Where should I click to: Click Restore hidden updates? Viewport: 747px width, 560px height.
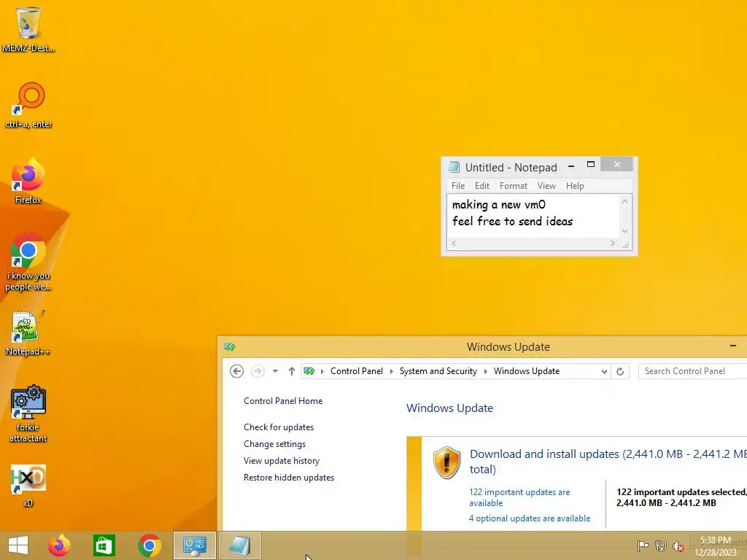tap(289, 477)
